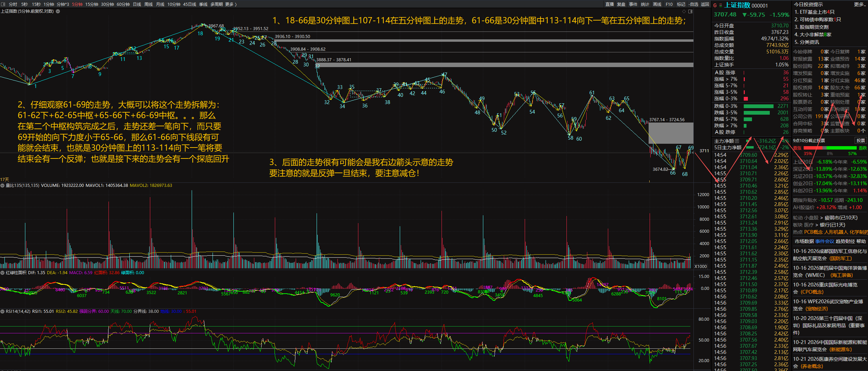Image resolution: width=868 pixels, height=371 pixels.
Task: Open 多周期 view
Action: tap(217, 4)
